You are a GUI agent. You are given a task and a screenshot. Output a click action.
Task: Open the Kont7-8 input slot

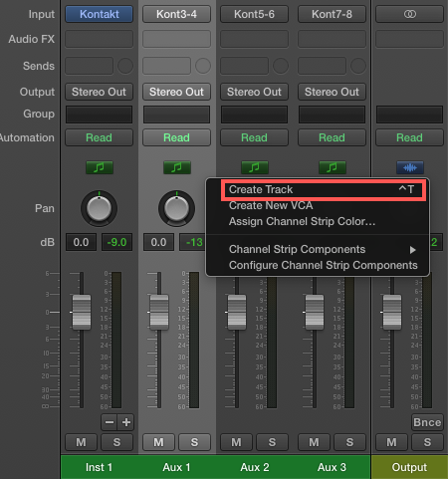click(x=333, y=14)
